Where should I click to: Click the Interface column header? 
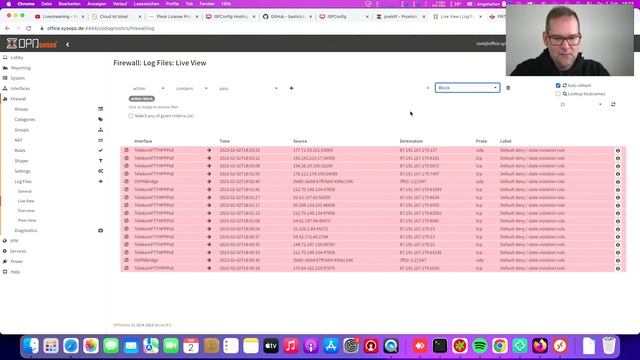click(143, 141)
